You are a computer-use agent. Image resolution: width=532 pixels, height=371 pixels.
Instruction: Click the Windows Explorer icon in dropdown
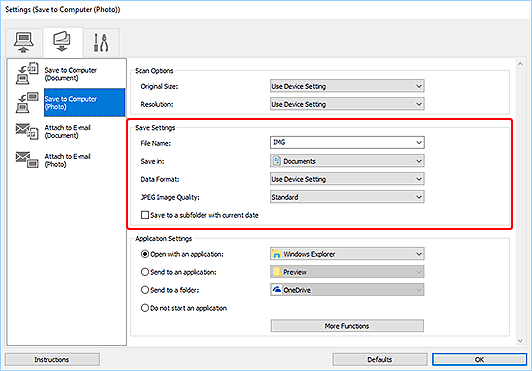[x=277, y=254]
